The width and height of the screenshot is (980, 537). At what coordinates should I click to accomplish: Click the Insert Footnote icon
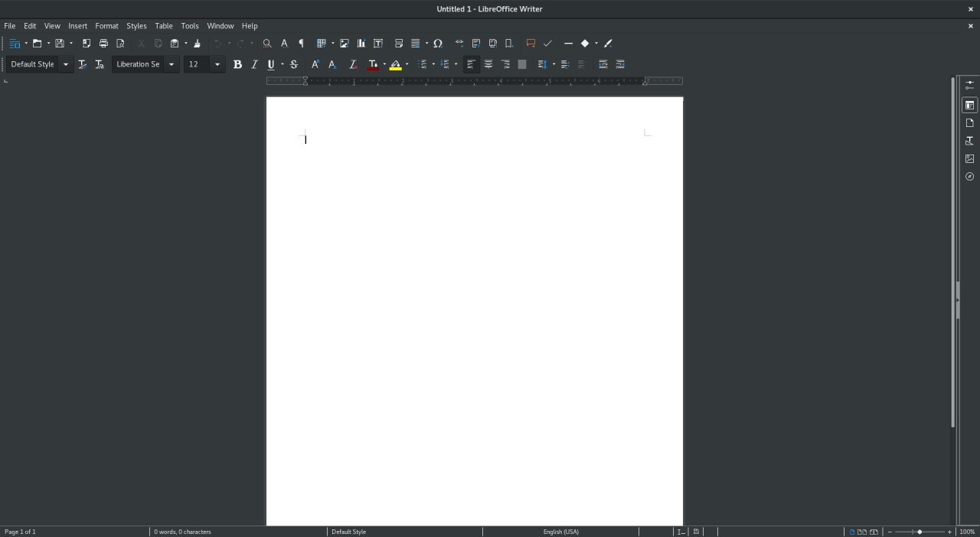[x=476, y=44]
